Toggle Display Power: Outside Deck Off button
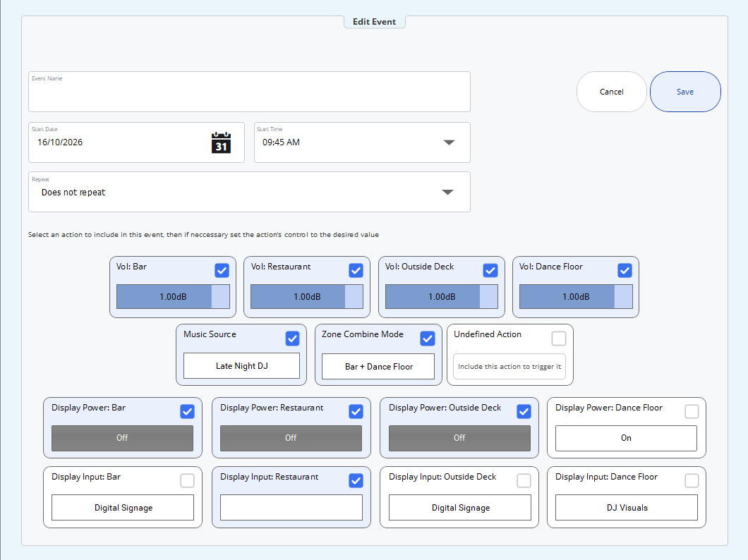Image resolution: width=748 pixels, height=560 pixels. click(459, 438)
